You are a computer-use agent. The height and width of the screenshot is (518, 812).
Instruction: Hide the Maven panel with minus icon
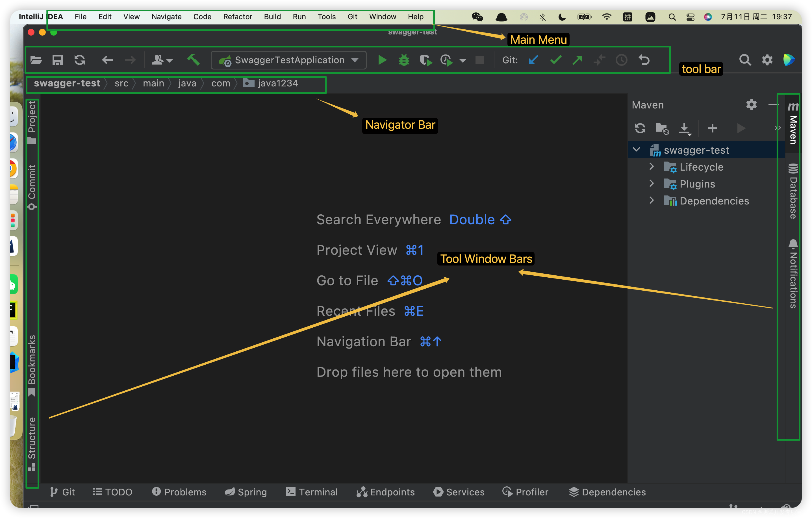click(773, 105)
